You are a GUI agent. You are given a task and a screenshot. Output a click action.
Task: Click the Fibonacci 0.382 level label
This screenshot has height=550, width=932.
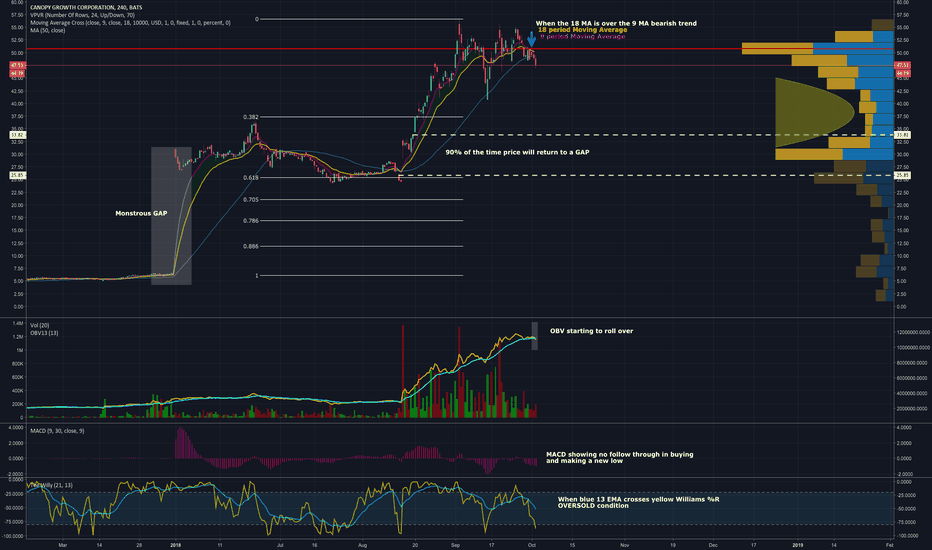coord(250,117)
